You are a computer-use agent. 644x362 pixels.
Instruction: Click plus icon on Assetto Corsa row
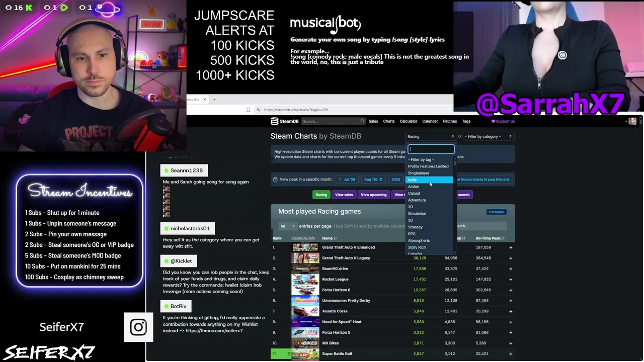pyautogui.click(x=511, y=311)
